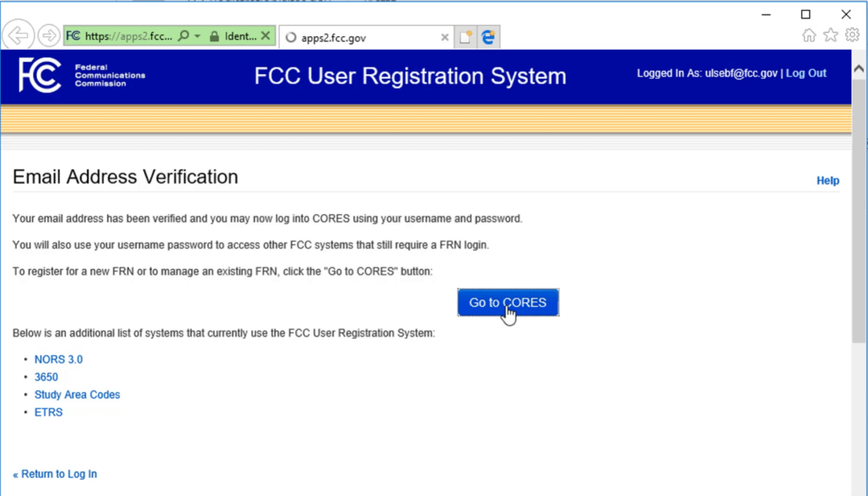Open the NORS 3.0 link
The width and height of the screenshot is (868, 496).
coord(58,359)
